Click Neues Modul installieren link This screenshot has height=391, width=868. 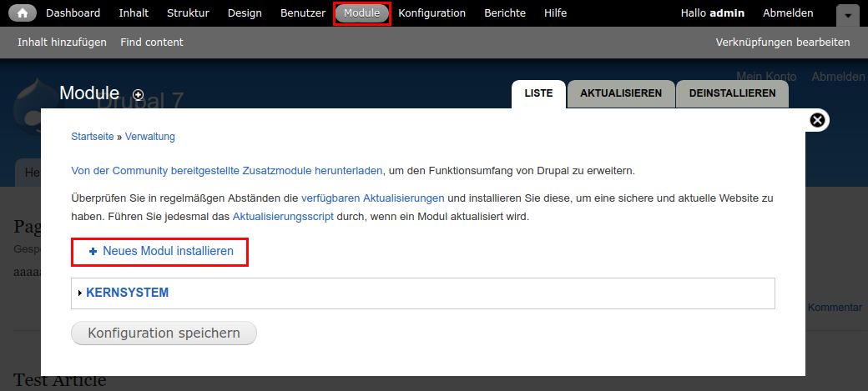click(x=168, y=251)
